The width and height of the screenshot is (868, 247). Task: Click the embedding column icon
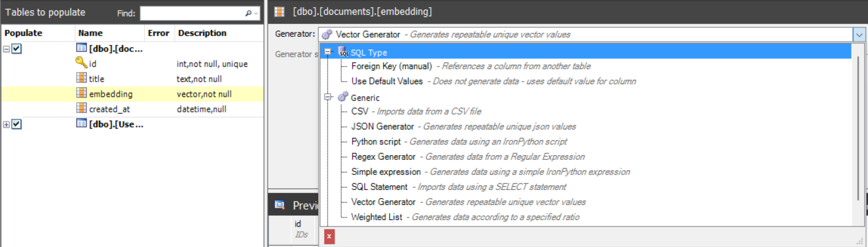(x=81, y=93)
